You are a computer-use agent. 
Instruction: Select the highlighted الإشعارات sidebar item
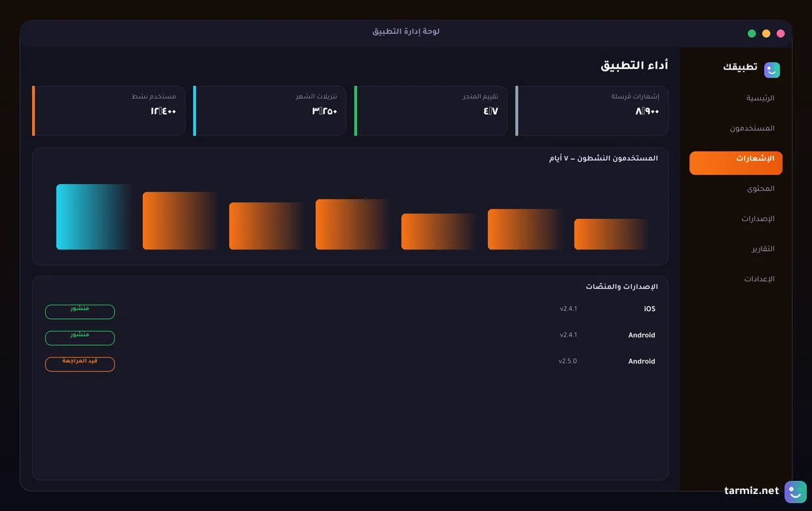[735, 163]
